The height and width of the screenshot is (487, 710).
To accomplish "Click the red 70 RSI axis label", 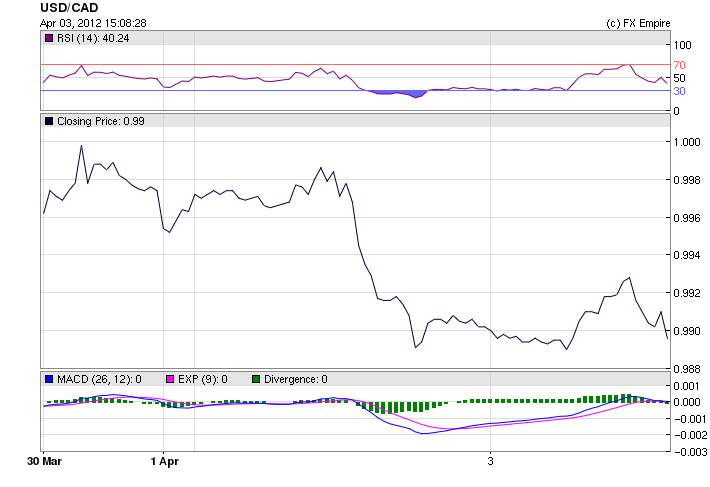I will tap(679, 65).
